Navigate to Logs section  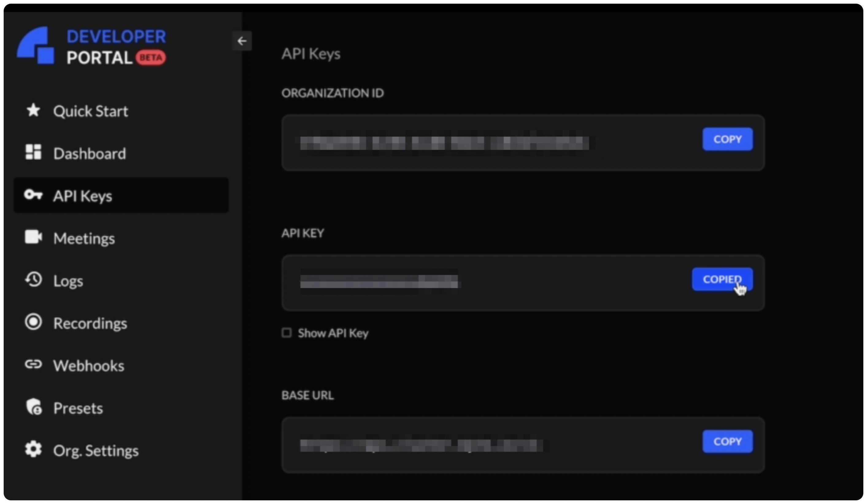67,281
